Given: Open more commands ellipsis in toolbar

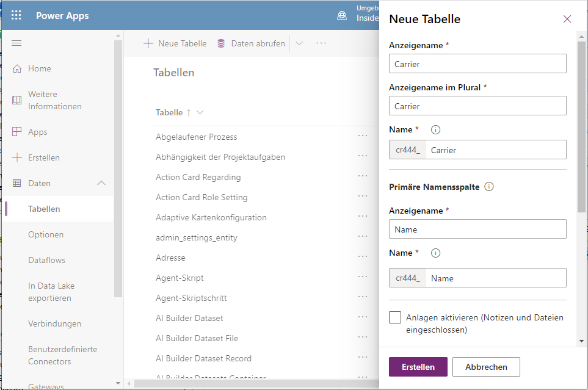Looking at the screenshot, I should pyautogui.click(x=321, y=43).
